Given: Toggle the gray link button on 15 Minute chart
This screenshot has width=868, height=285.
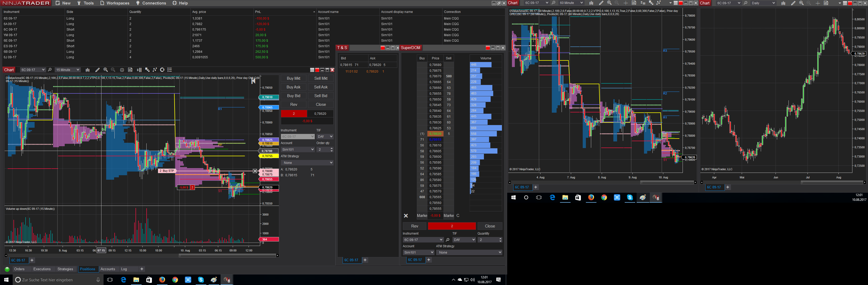Looking at the screenshot, I should (312, 70).
